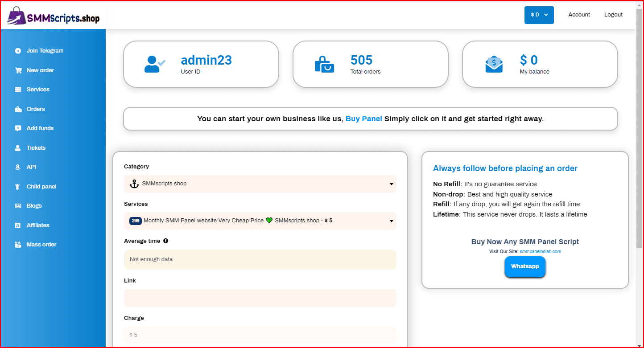Open the Affiliates menu item
Image resolution: width=644 pixels, height=348 pixels.
click(38, 225)
